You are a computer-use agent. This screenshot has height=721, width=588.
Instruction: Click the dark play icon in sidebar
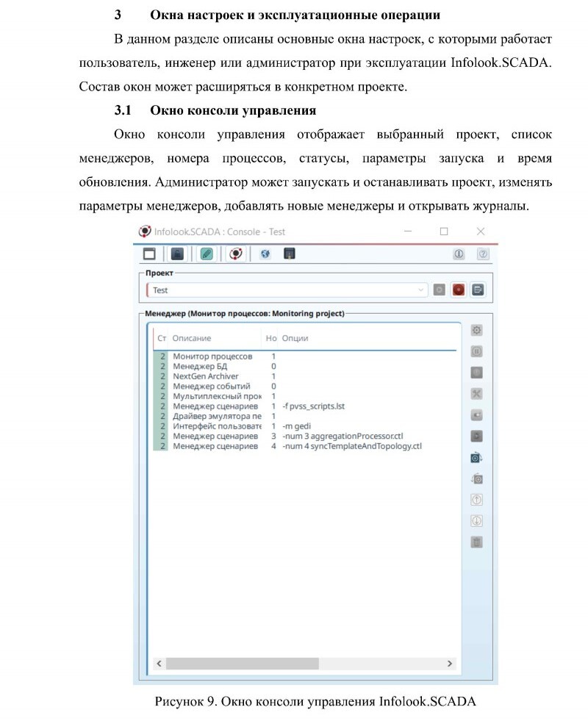477,437
